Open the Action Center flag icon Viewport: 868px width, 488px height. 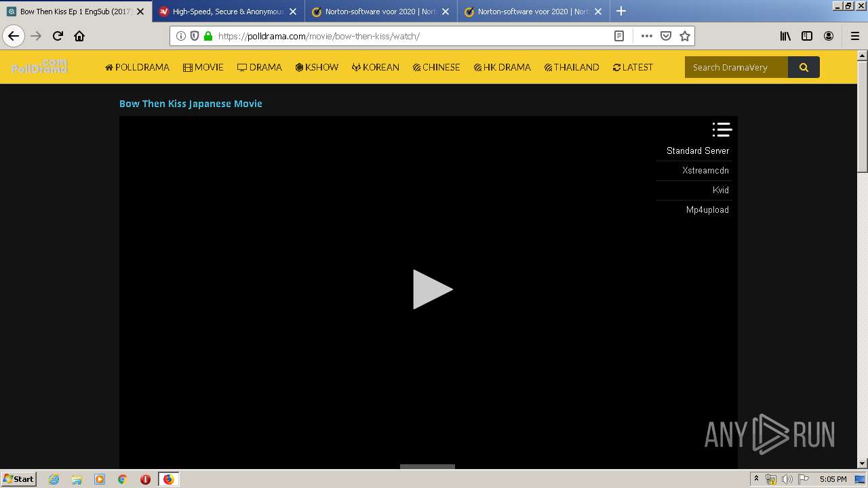(804, 479)
